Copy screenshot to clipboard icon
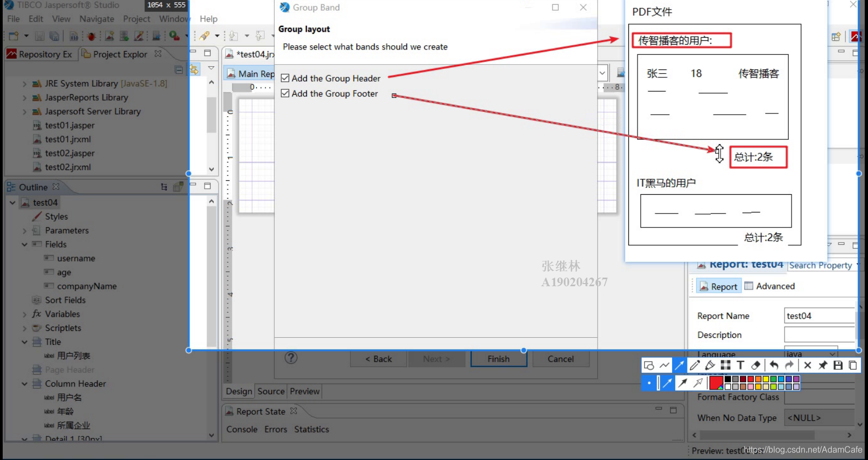Viewport: 868px width, 460px height. pos(853,365)
